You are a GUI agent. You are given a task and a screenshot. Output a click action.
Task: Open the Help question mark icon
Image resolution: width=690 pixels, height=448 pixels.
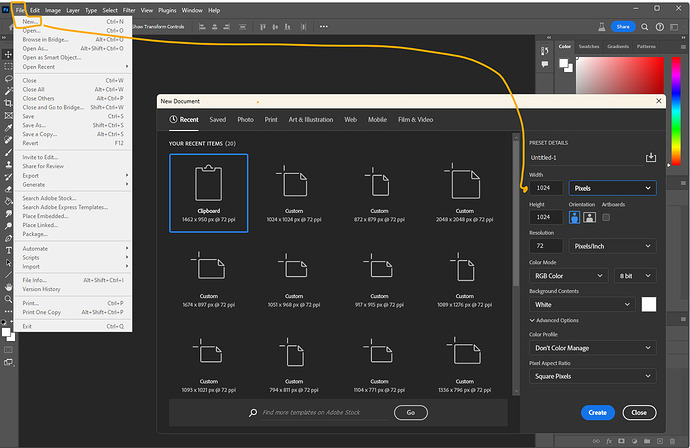659,27
